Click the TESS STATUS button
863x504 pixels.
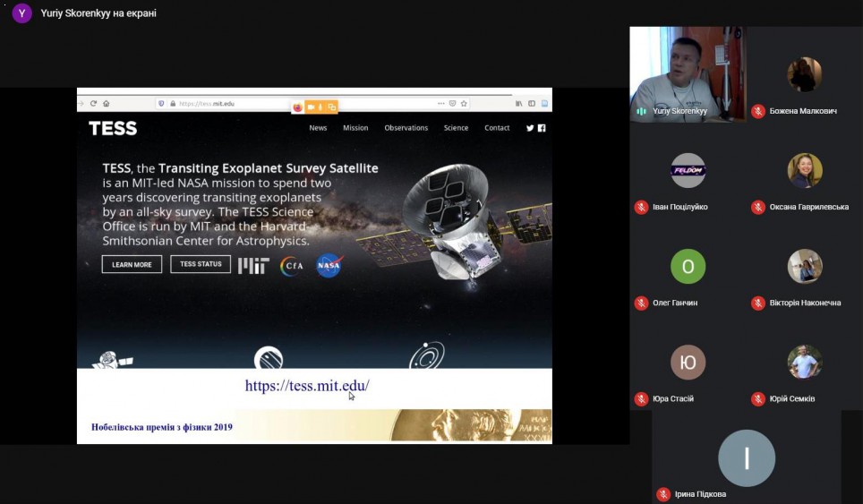(201, 264)
